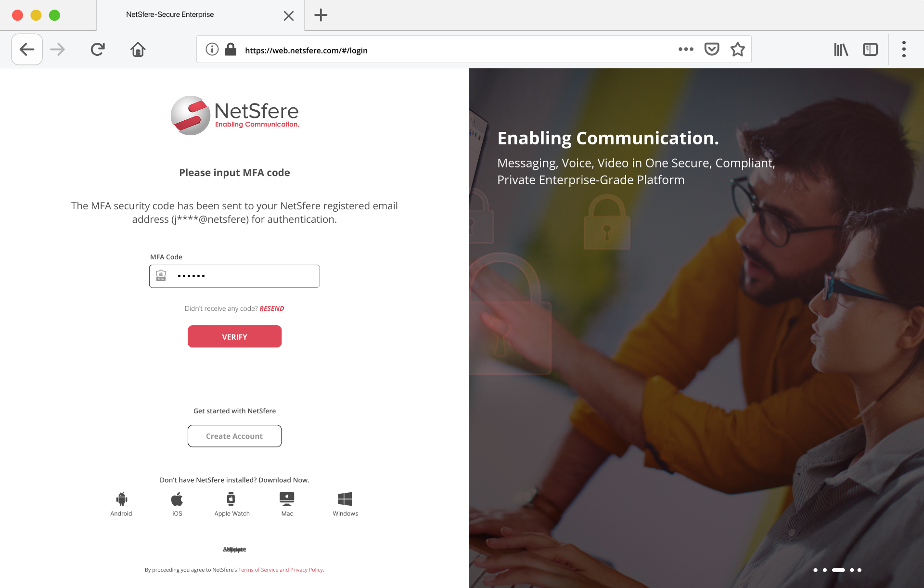The image size is (924, 588).
Task: Open the page actions ellipsis menu
Action: point(686,49)
